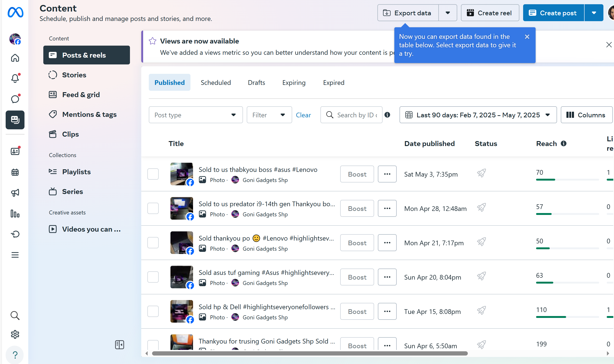Image resolution: width=614 pixels, height=364 pixels.
Task: Switch to the Scheduled tab
Action: [216, 83]
